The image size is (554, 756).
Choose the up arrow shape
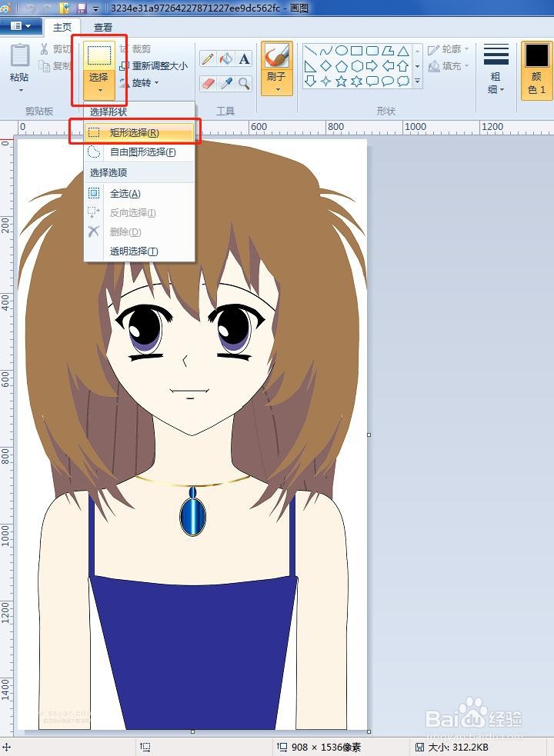[403, 65]
